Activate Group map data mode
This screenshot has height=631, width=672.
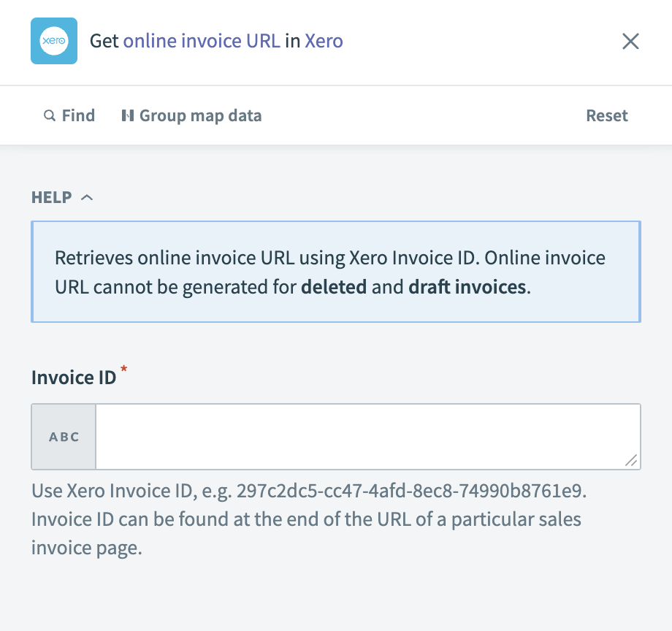coord(191,115)
